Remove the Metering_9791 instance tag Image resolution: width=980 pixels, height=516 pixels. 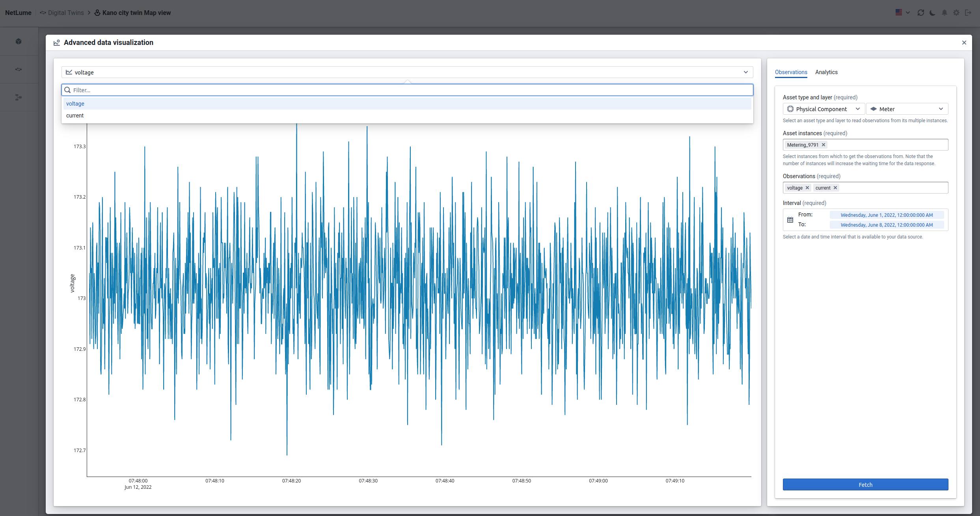823,145
